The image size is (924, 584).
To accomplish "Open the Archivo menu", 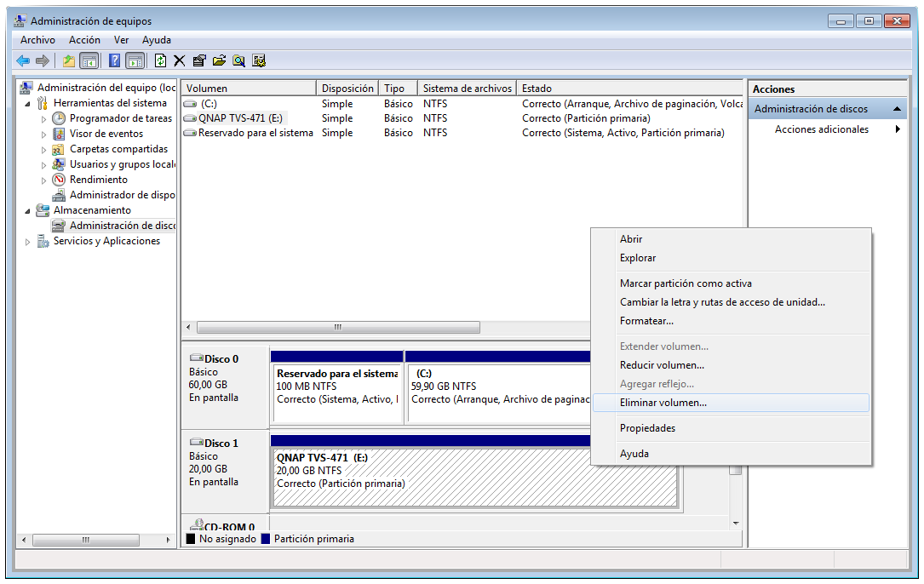I will (37, 40).
